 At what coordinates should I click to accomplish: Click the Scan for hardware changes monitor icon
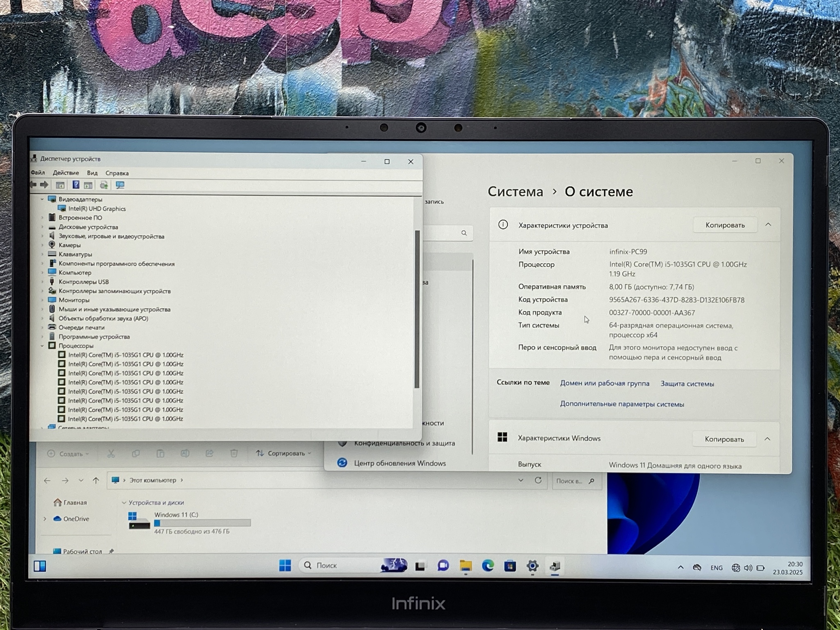pyautogui.click(x=120, y=185)
